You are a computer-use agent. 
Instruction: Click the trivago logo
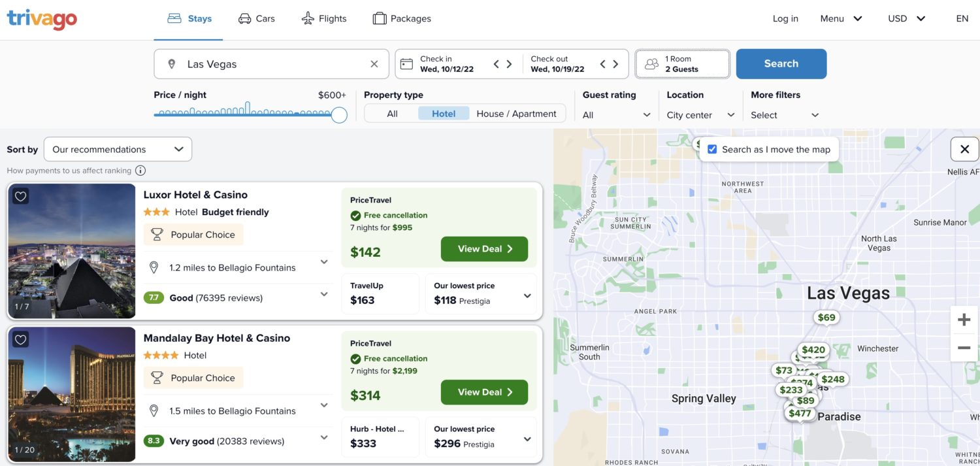coord(41,19)
